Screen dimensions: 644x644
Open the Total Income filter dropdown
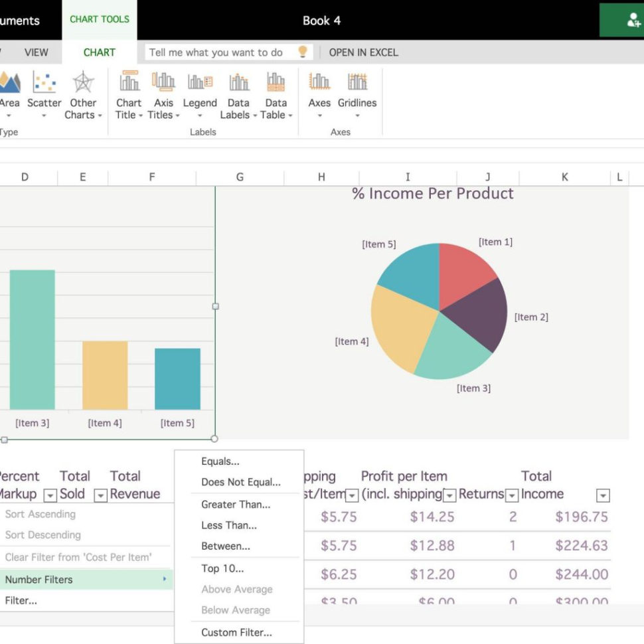coord(602,495)
